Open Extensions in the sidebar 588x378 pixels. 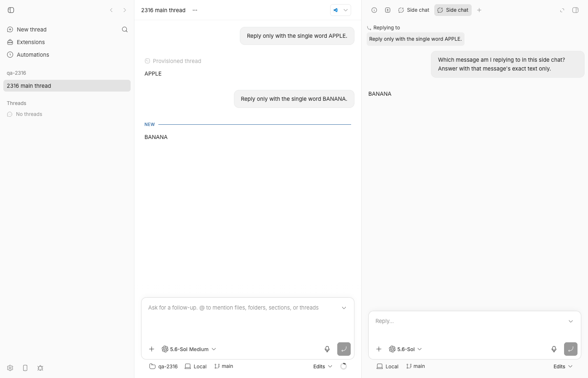coord(26,42)
